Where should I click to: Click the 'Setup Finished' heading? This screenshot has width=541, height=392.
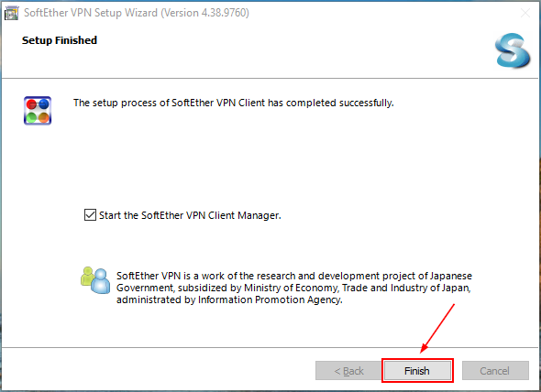coord(60,40)
